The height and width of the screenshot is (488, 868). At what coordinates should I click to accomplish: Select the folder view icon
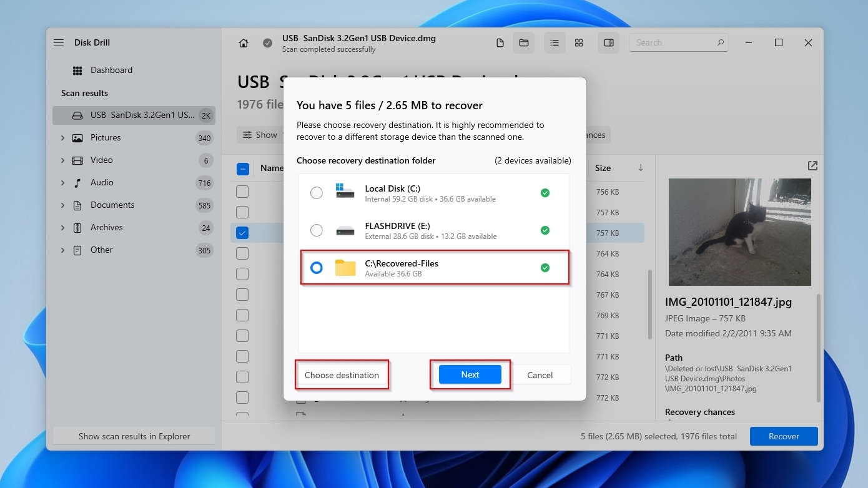[x=524, y=43]
